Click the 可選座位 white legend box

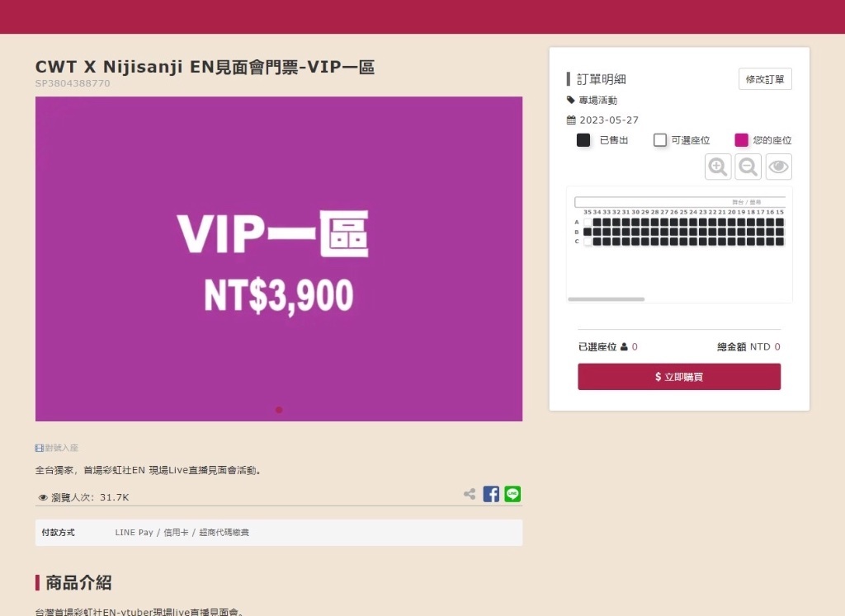click(x=659, y=140)
